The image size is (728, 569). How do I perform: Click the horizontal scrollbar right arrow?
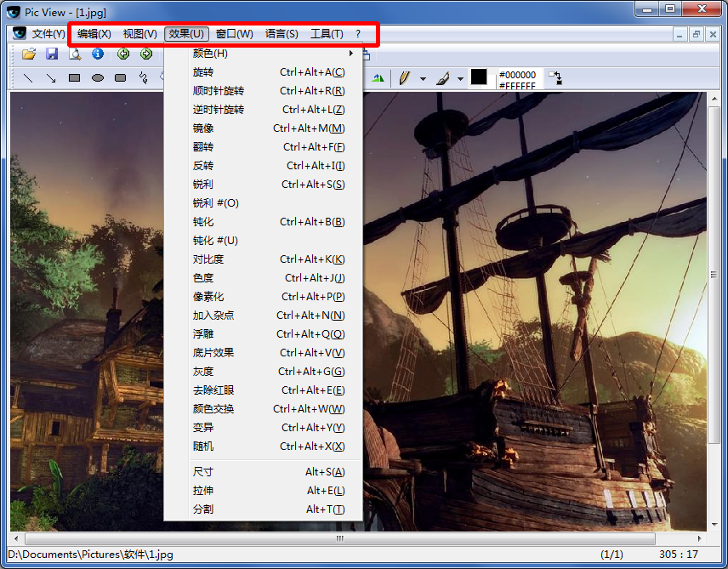[700, 539]
